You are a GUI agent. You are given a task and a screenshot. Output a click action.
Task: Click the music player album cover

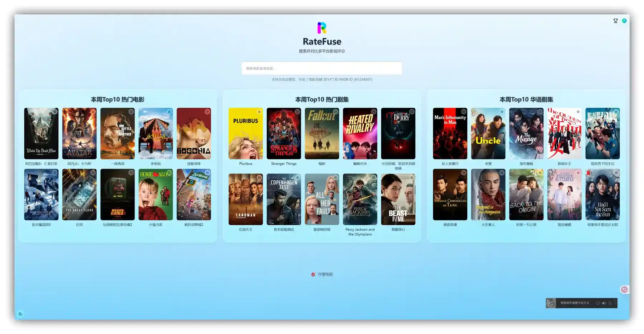[x=551, y=303]
